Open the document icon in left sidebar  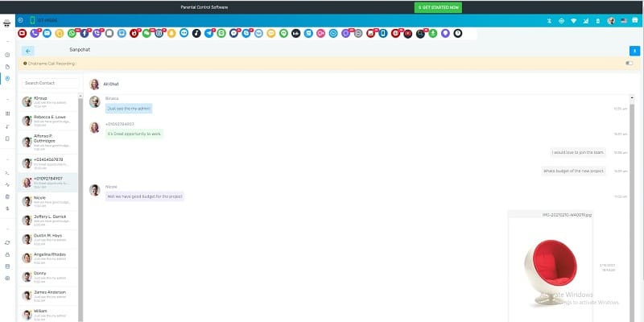click(x=7, y=67)
